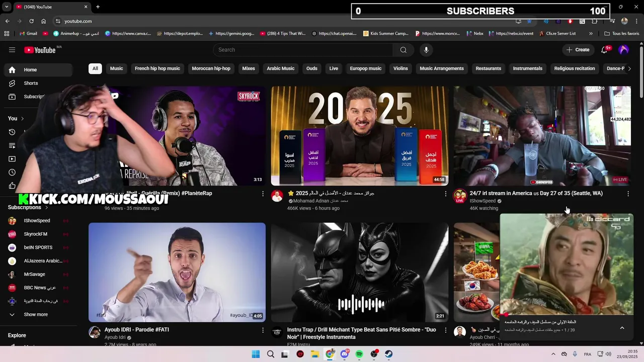Open options for Mohamad Adnan video
The width and height of the screenshot is (644, 362).
[445, 194]
